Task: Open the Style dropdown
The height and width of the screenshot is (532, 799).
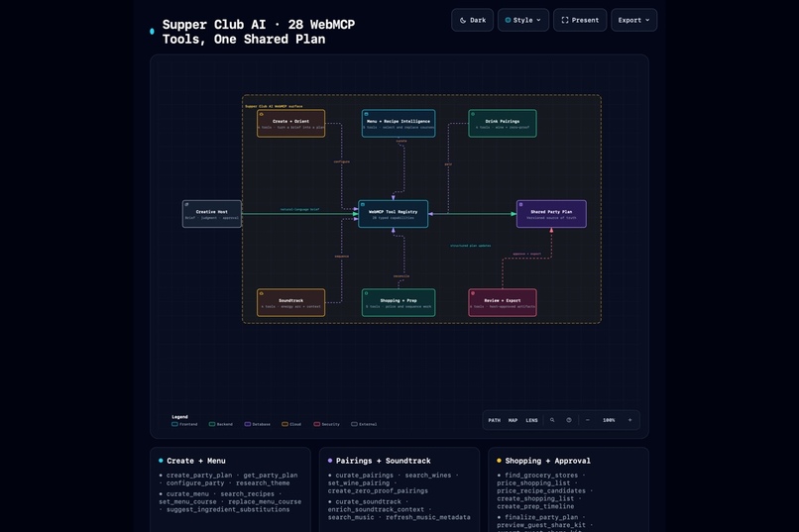Action: [x=523, y=20]
